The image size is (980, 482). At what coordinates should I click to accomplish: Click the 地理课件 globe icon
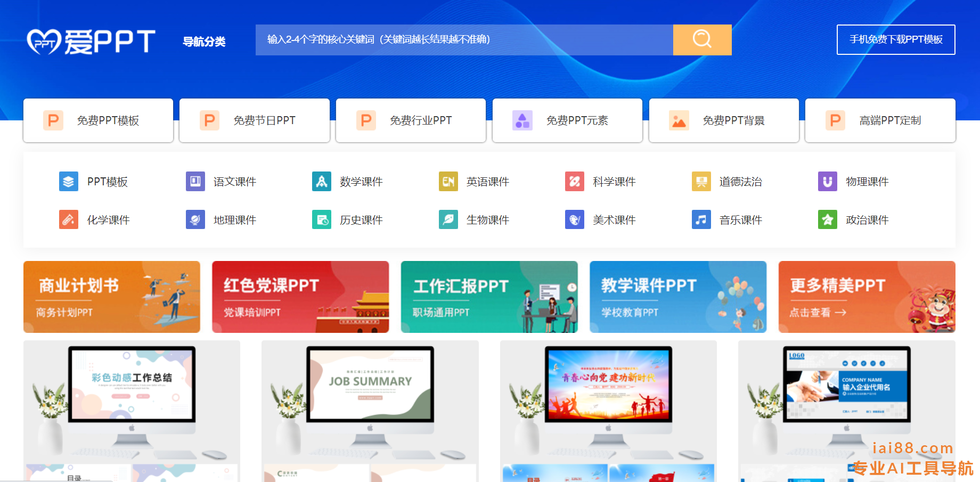point(195,219)
